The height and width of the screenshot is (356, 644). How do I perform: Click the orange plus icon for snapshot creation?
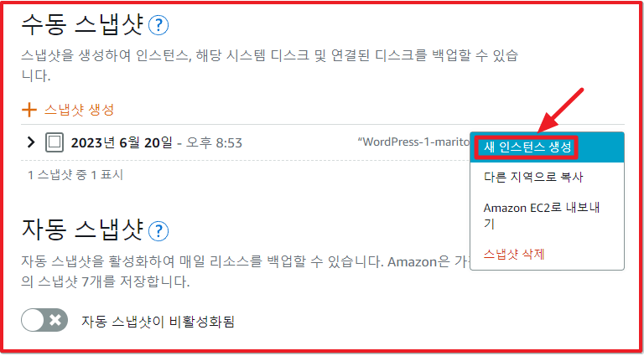pyautogui.click(x=29, y=110)
